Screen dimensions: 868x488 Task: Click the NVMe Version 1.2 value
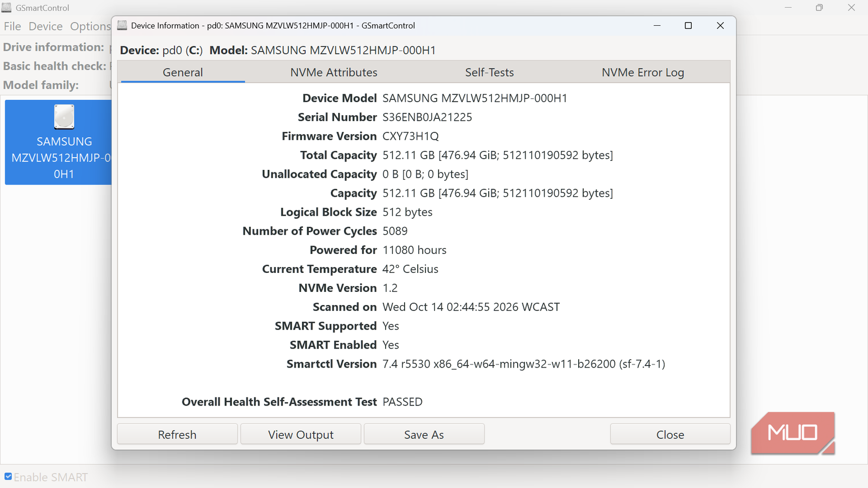pos(390,288)
